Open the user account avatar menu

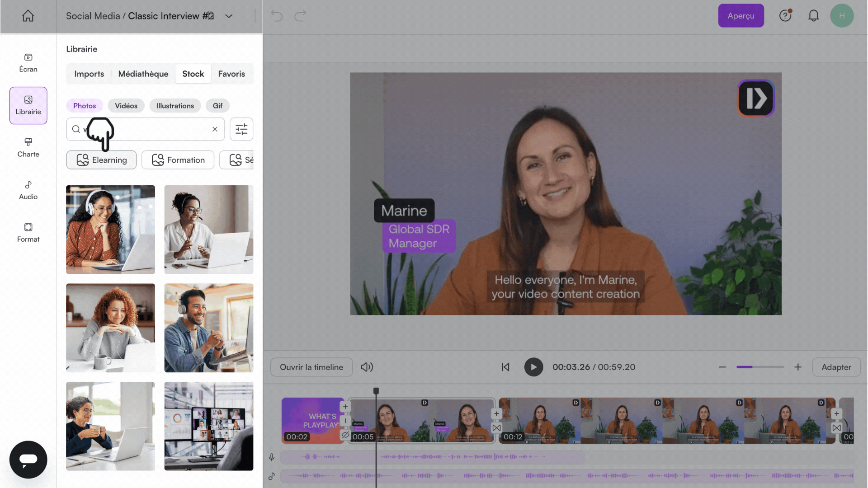(841, 16)
